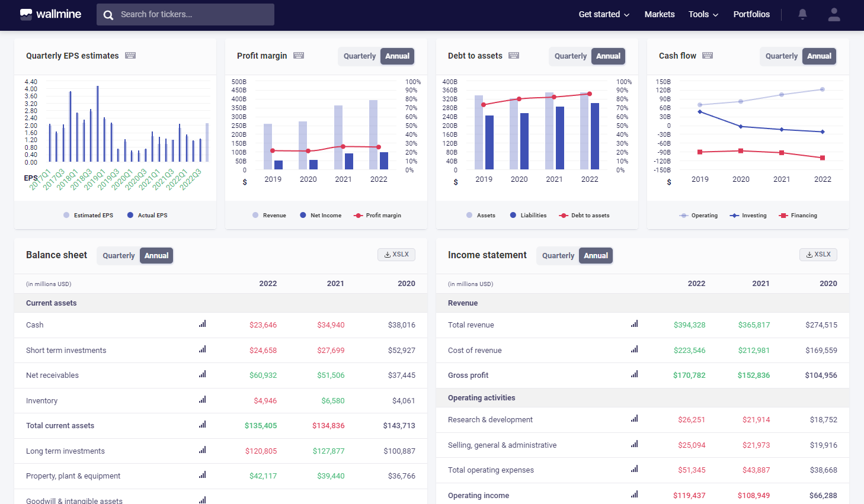864x504 pixels.
Task: Open chart icon for Cash row
Action: click(202, 324)
